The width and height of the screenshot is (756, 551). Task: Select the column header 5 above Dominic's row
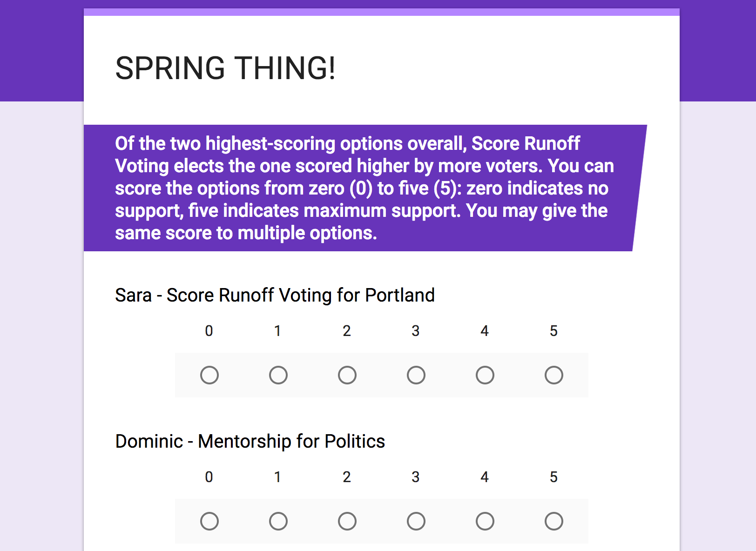pos(553,477)
